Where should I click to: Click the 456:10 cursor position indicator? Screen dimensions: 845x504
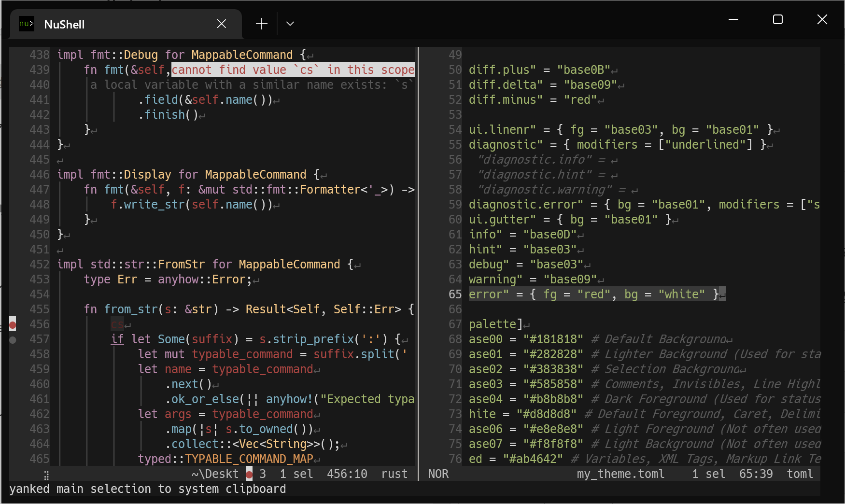(x=347, y=474)
